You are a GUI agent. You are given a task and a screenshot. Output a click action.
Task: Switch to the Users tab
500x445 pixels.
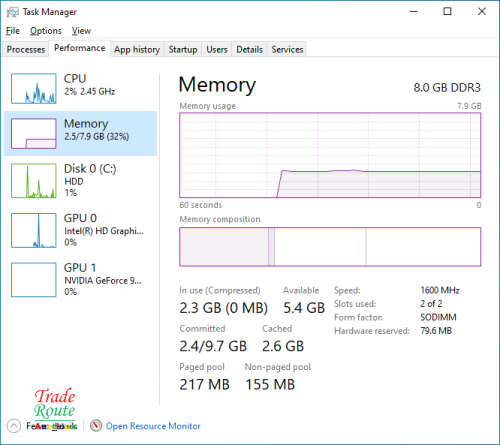(x=217, y=50)
